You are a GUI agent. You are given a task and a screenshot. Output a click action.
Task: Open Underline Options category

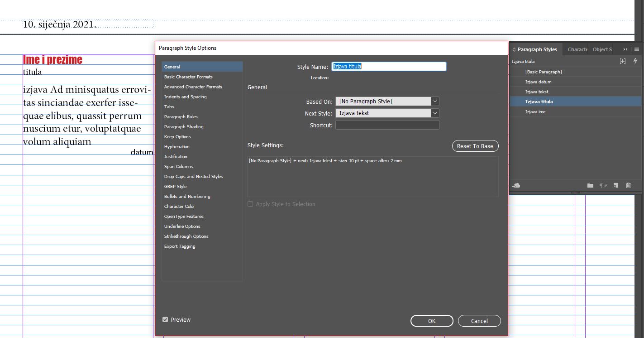click(x=202, y=226)
